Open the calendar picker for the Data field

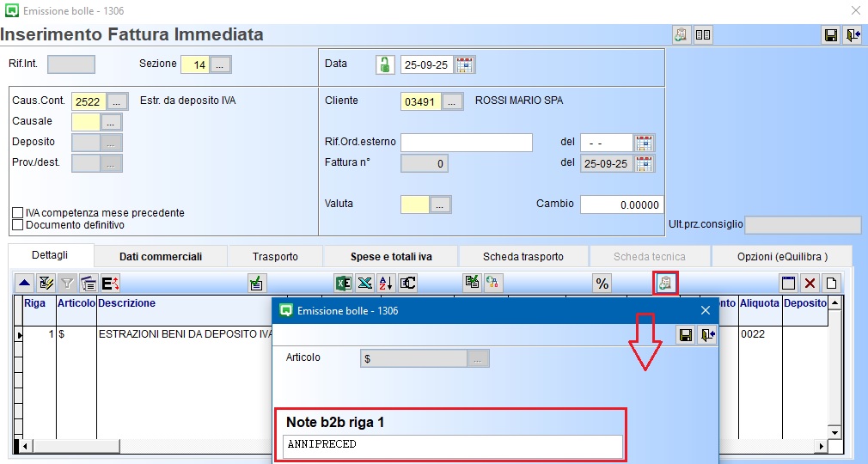point(465,64)
